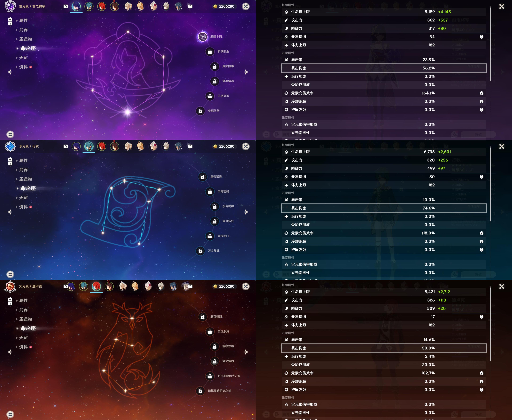The image size is (512, 420).
Task: Select the 暴击伤害 50.0% stat row
Action: [x=384, y=348]
